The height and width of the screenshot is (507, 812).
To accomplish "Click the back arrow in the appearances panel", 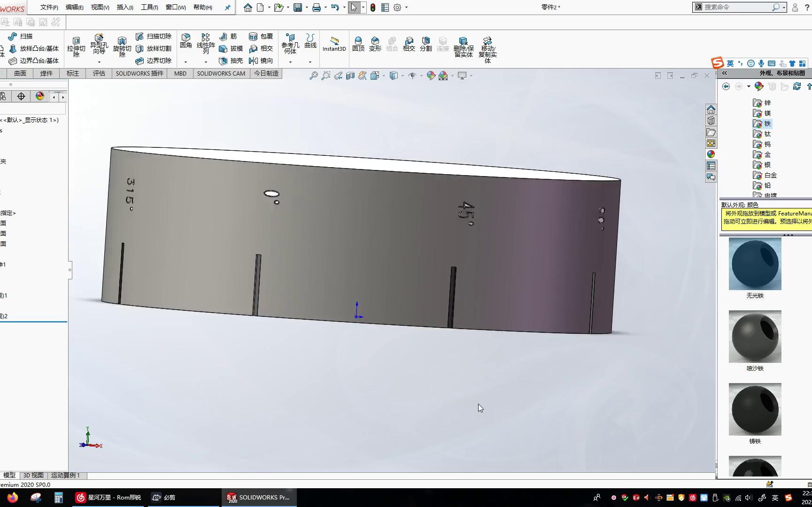I will [726, 86].
